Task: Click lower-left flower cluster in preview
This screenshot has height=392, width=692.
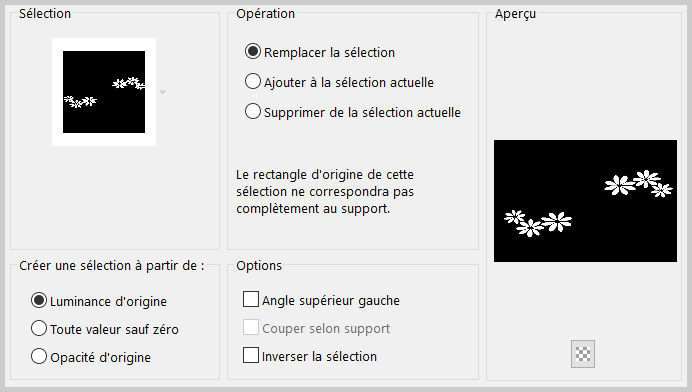Action: pos(538,223)
